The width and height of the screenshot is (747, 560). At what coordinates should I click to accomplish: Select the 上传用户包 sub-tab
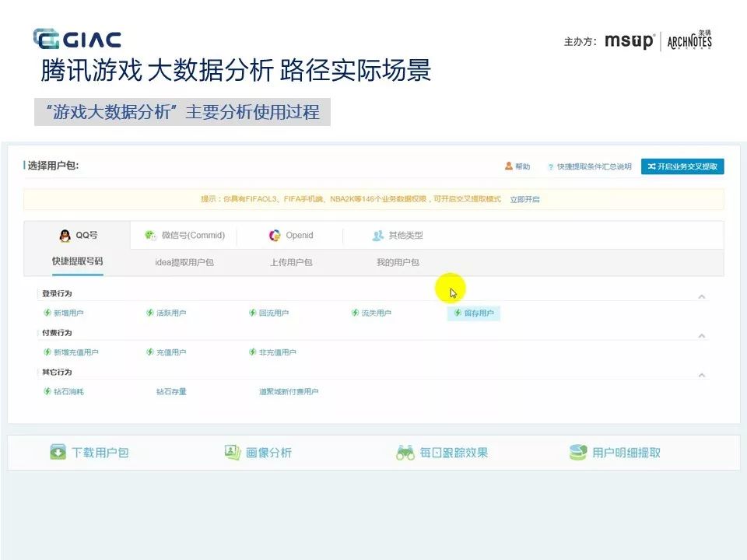point(291,262)
